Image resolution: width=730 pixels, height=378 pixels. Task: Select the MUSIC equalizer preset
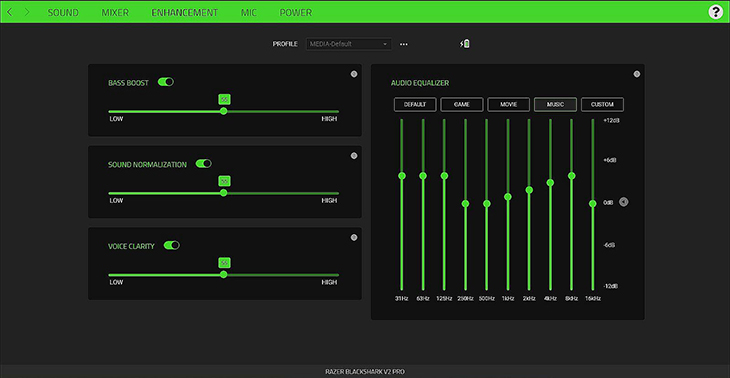coord(555,104)
